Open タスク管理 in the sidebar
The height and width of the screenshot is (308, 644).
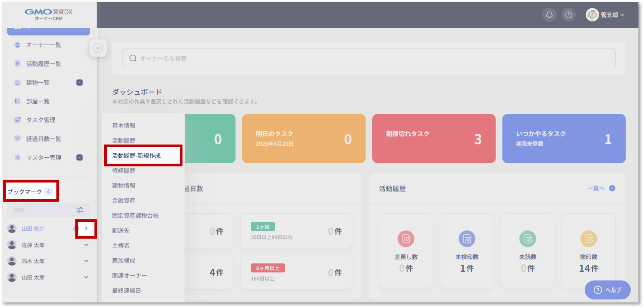click(41, 120)
